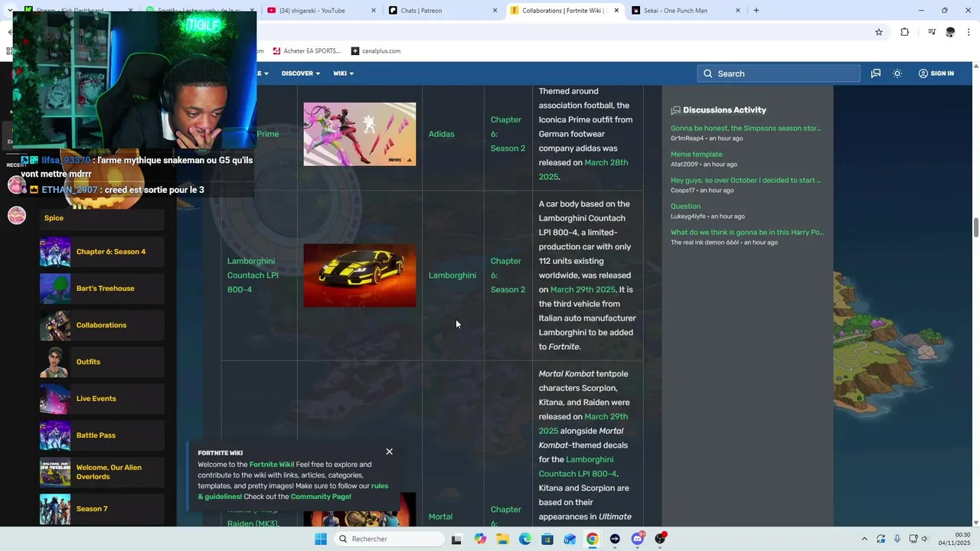Open Collaborations sidebar item
Image resolution: width=980 pixels, height=551 pixels.
[x=102, y=325]
